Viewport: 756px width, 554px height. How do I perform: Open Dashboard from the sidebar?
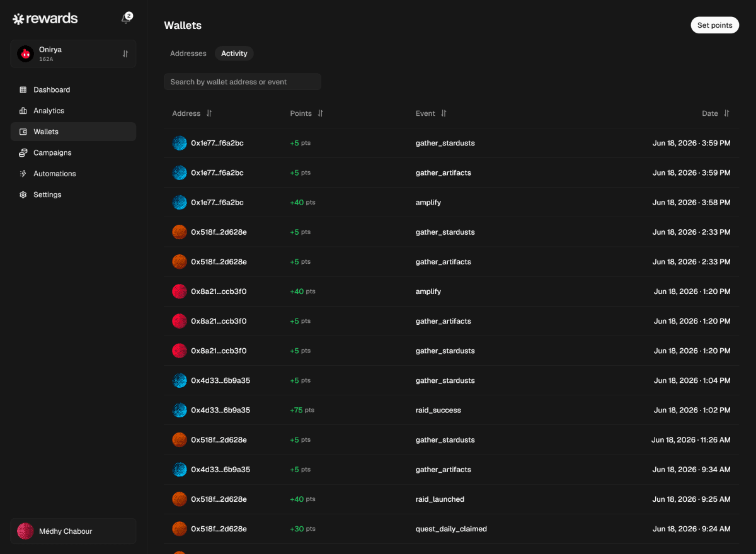73,90
